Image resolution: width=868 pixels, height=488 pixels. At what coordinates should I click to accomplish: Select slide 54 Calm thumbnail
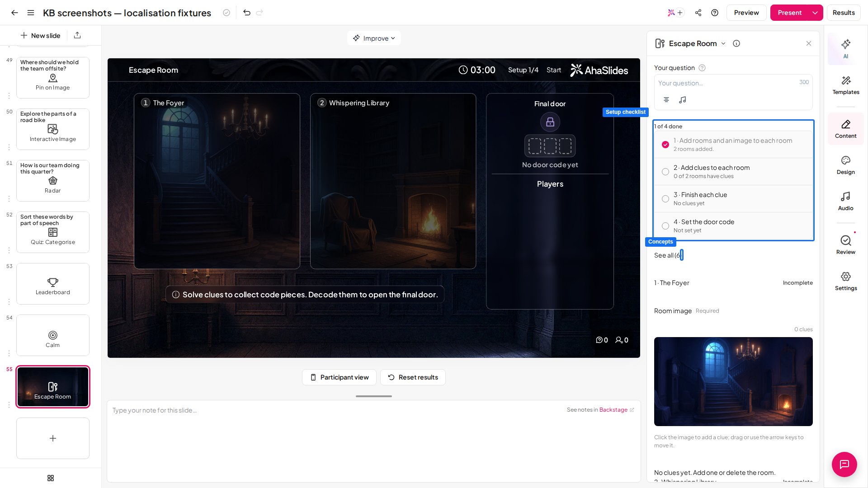pyautogui.click(x=53, y=335)
